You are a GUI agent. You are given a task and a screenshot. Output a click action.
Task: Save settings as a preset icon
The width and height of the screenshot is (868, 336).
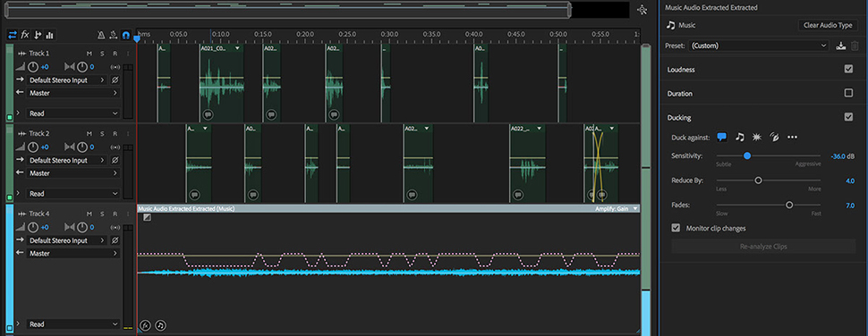point(841,46)
